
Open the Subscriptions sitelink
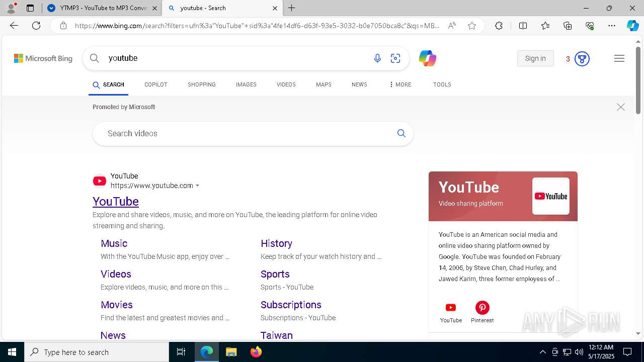[x=291, y=305]
